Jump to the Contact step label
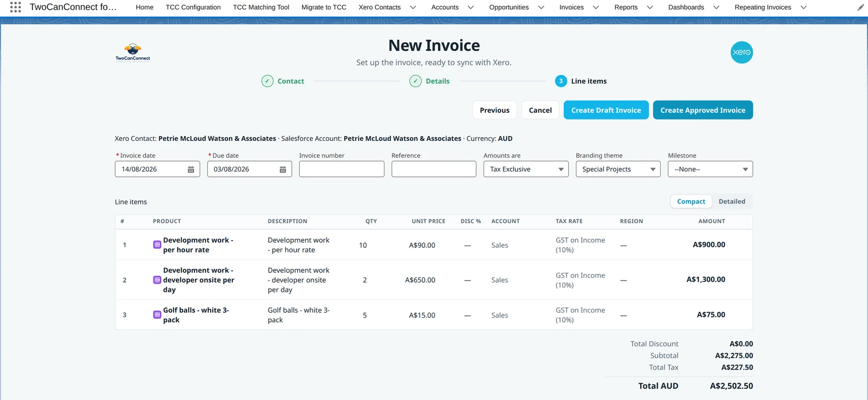Image resolution: width=868 pixels, height=400 pixels. click(291, 81)
